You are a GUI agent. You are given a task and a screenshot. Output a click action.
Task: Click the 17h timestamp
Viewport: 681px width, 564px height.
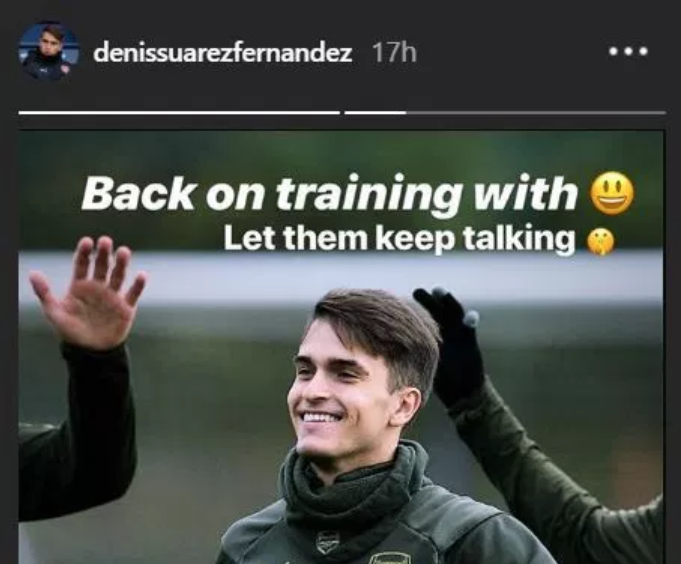[x=394, y=53]
